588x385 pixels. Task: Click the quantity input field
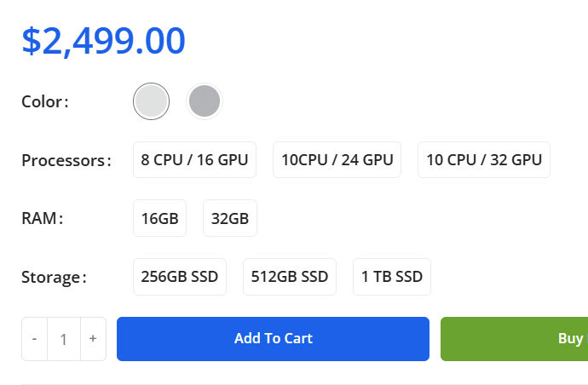pyautogui.click(x=63, y=339)
